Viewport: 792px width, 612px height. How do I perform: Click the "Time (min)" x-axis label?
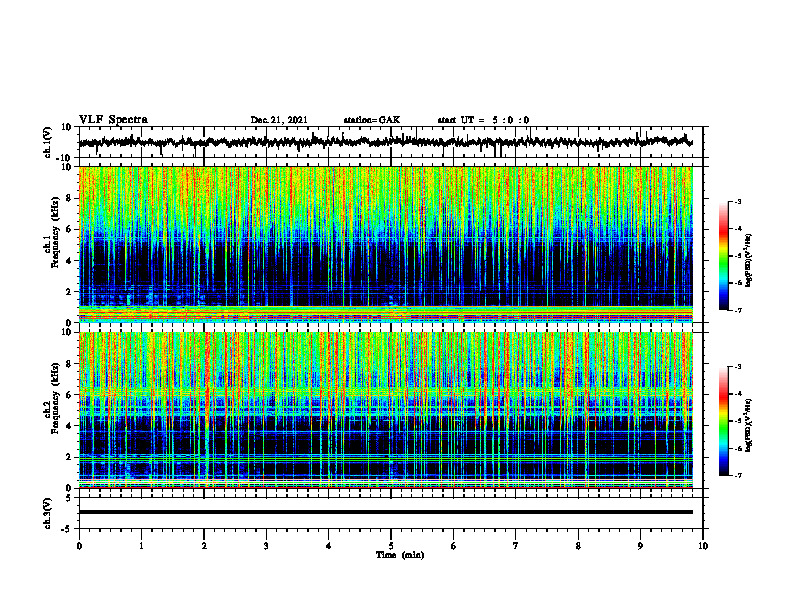tap(400, 555)
